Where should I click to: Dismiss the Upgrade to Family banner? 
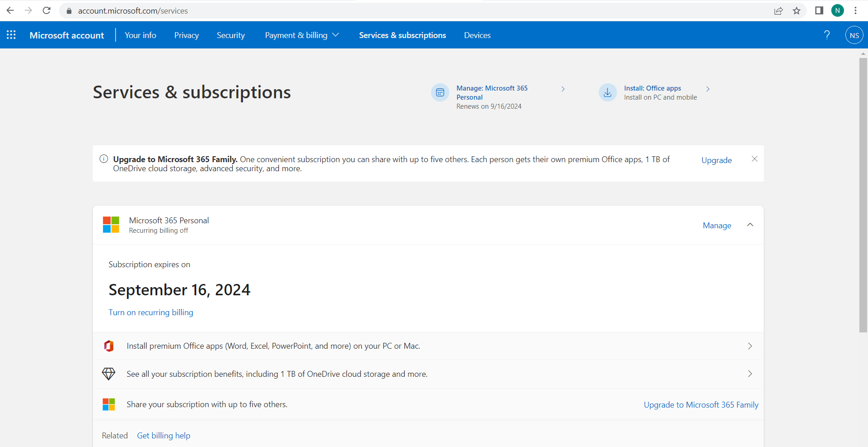tap(754, 159)
